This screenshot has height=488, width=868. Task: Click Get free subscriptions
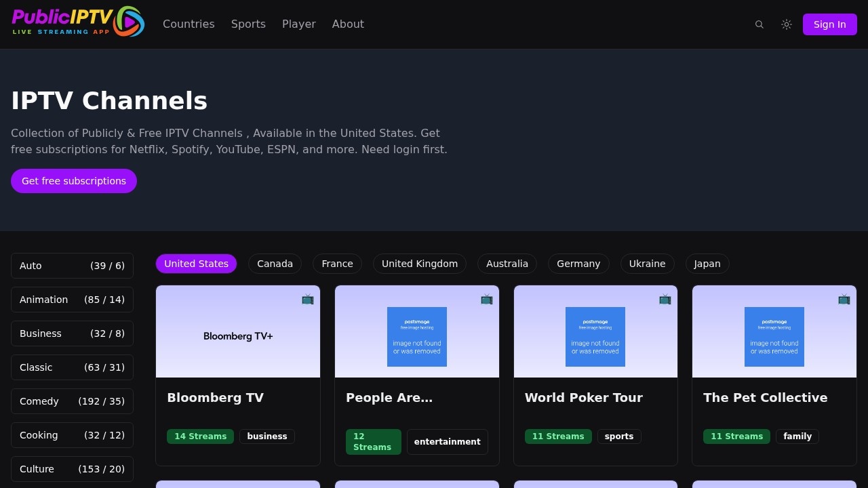pos(73,181)
